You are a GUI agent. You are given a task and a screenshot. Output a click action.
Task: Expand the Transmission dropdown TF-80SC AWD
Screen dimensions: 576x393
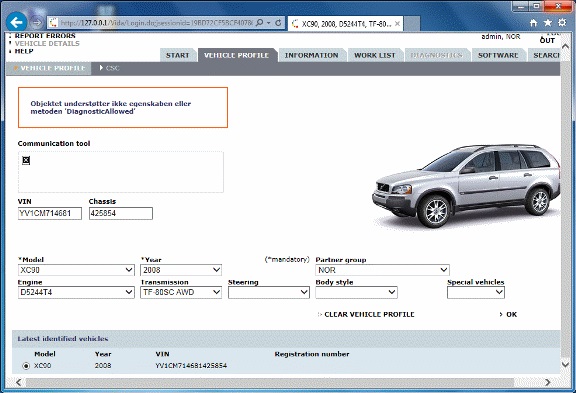(181, 292)
